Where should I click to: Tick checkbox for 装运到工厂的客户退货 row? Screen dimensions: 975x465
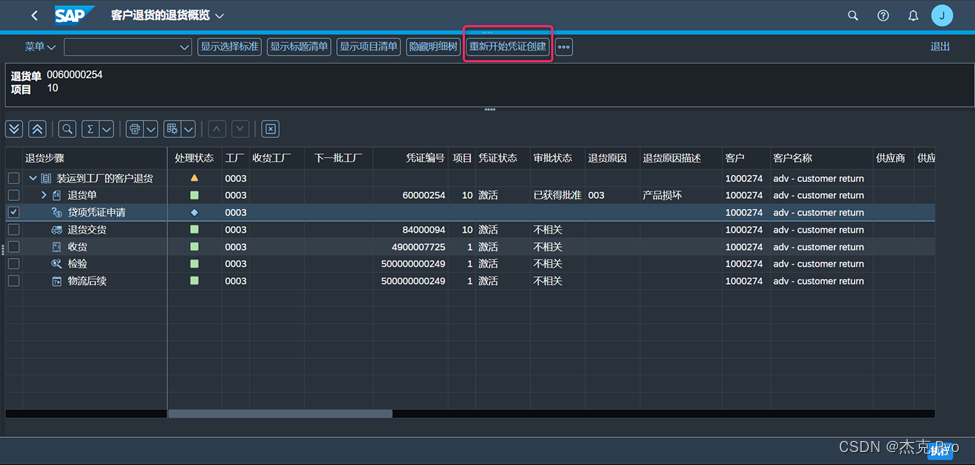(14, 178)
